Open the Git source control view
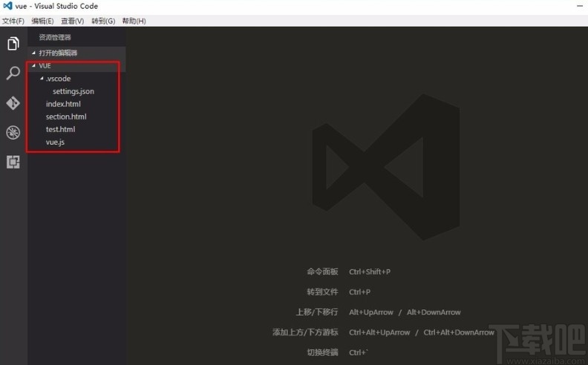This screenshot has width=588, height=365. coord(13,102)
